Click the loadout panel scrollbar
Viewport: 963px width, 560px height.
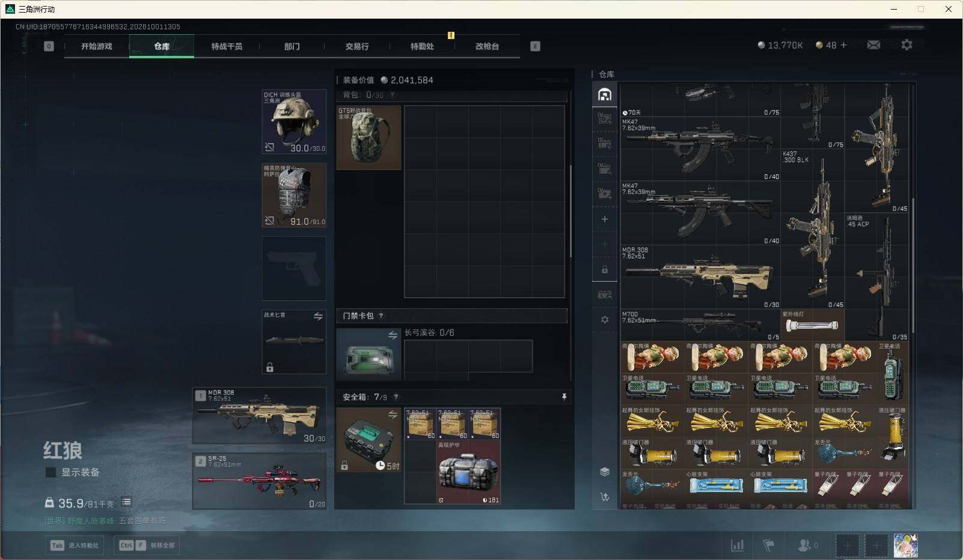pos(570,211)
